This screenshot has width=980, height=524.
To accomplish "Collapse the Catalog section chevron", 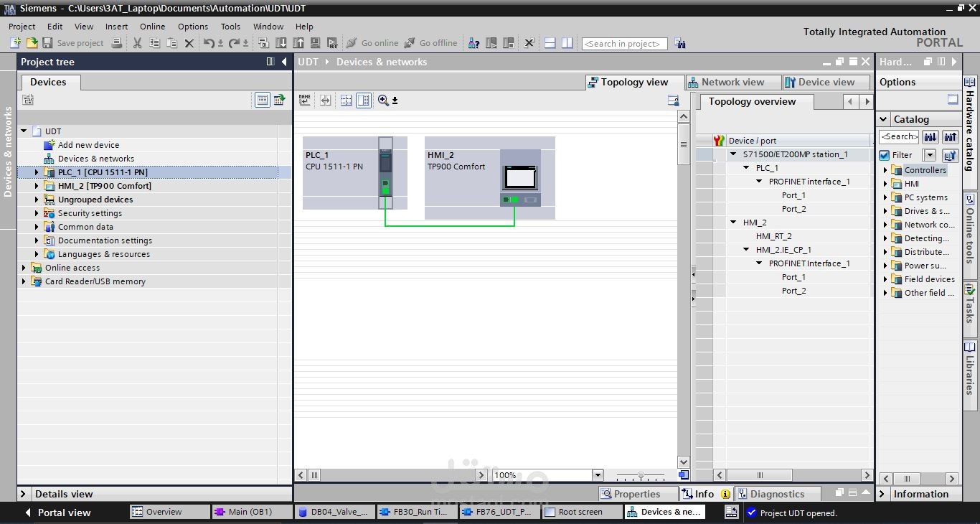I will [883, 119].
